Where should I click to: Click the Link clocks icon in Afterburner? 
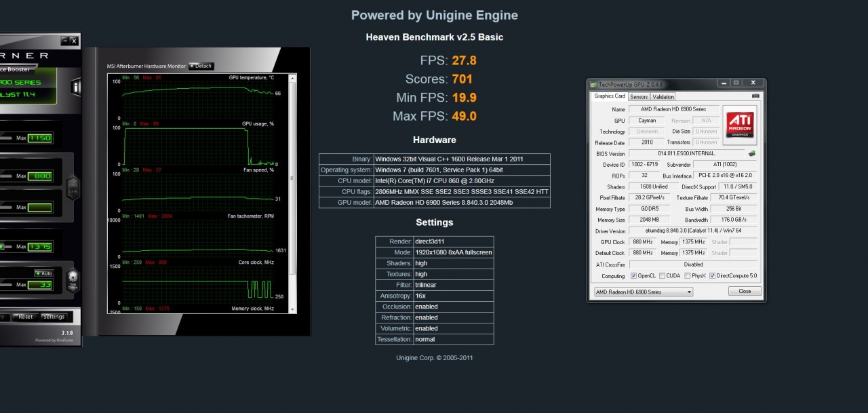73,189
